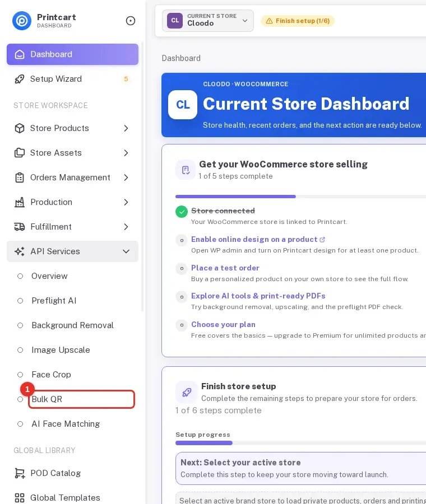The width and height of the screenshot is (426, 504).
Task: Open Choose your plan link
Action: pos(223,325)
